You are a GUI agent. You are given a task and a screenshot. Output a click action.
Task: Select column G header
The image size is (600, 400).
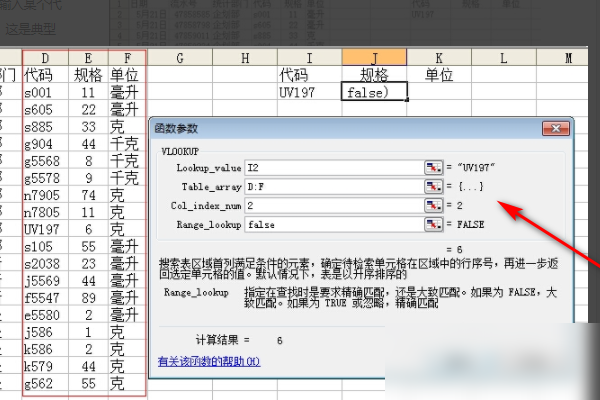point(179,58)
